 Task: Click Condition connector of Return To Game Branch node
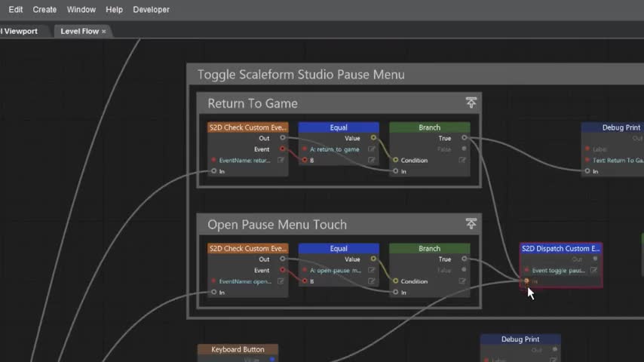click(395, 160)
